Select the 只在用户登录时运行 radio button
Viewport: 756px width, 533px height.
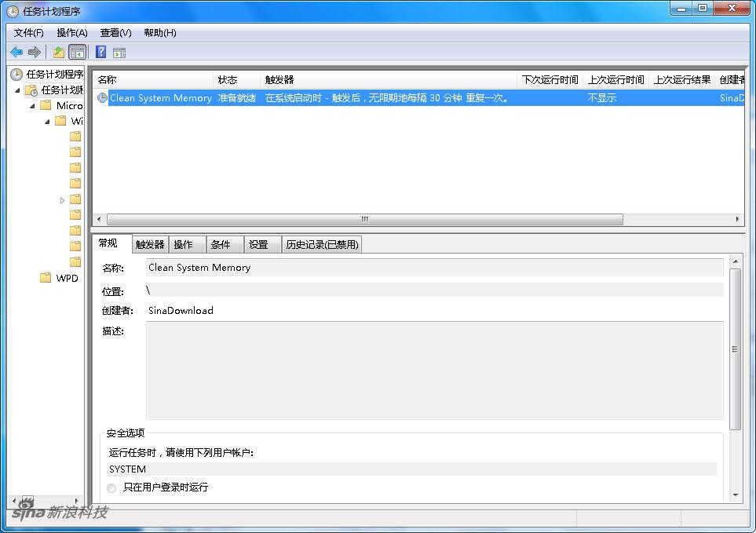point(111,487)
